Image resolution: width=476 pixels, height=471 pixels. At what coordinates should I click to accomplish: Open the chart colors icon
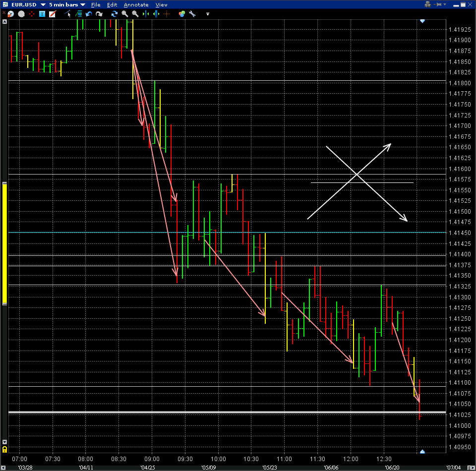(x=182, y=14)
